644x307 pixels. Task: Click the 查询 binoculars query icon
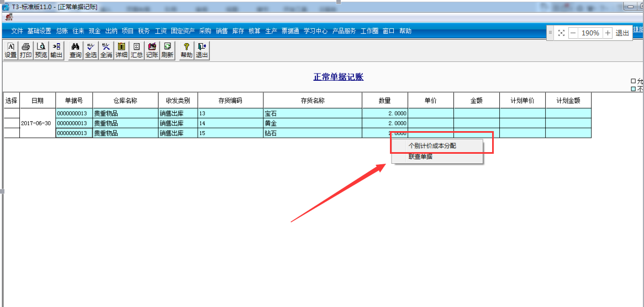pos(76,51)
